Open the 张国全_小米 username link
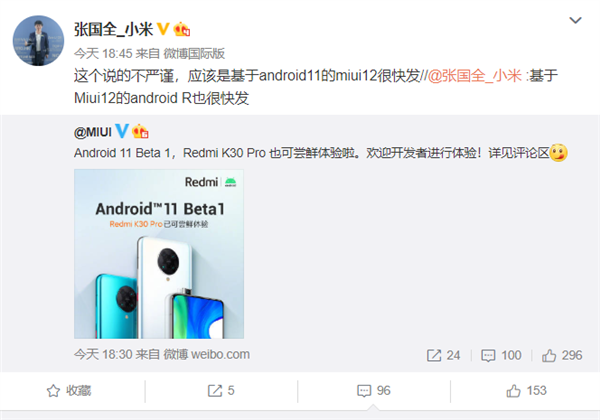The image size is (600, 420). pos(114,29)
